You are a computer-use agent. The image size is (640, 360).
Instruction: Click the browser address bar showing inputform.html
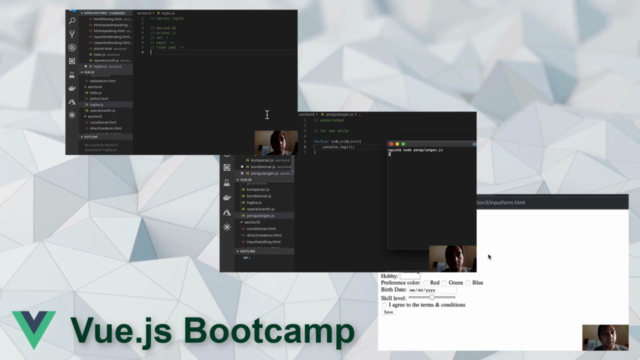551,202
